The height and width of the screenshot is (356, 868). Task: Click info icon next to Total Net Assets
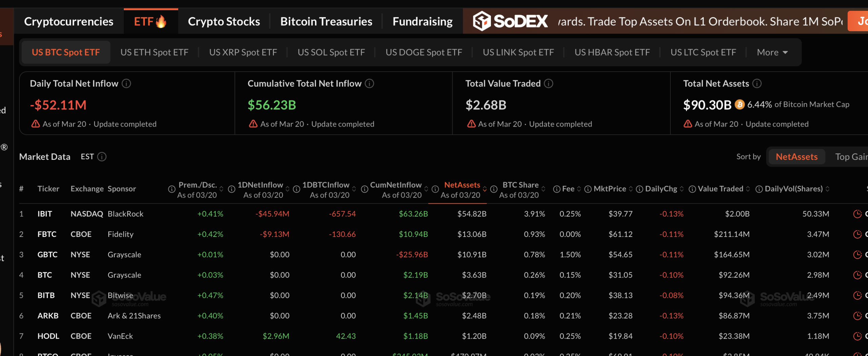point(757,83)
